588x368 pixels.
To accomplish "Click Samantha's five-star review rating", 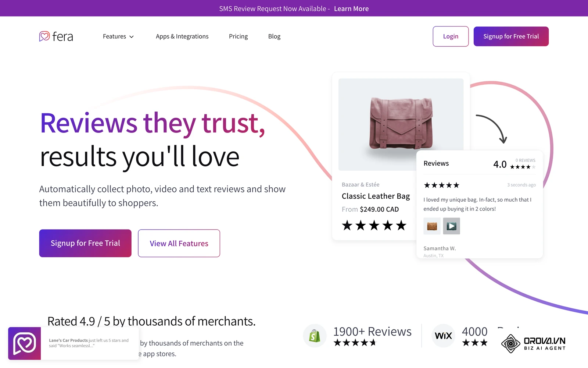I will (441, 185).
